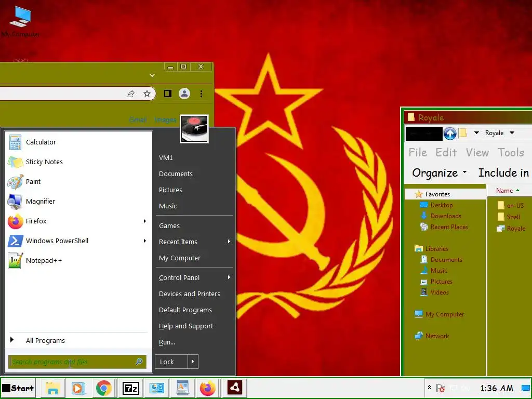Select Network in navigation pane
The width and height of the screenshot is (532, 399).
(x=432, y=336)
